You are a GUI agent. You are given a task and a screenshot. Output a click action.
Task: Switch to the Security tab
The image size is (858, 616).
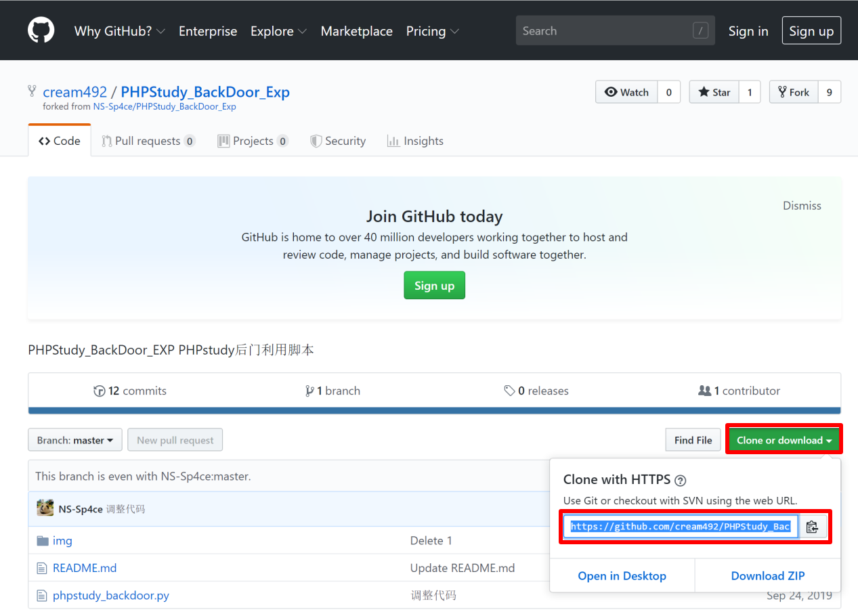(x=338, y=141)
